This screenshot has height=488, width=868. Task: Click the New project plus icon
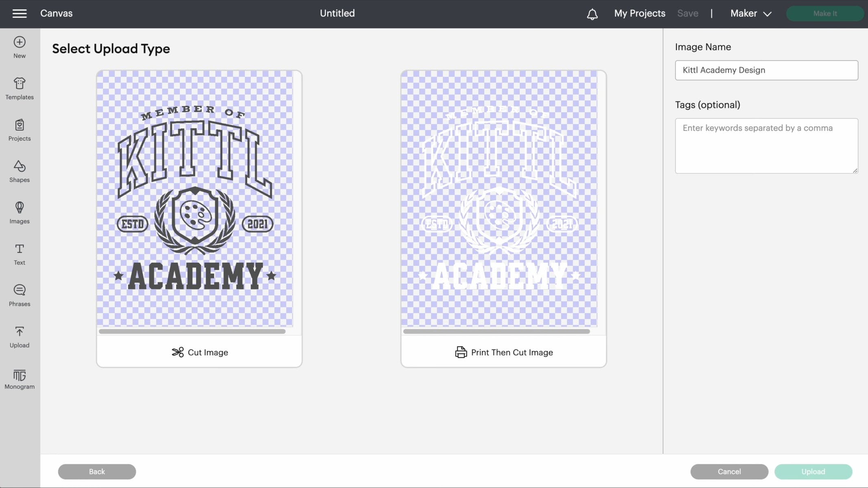(20, 42)
